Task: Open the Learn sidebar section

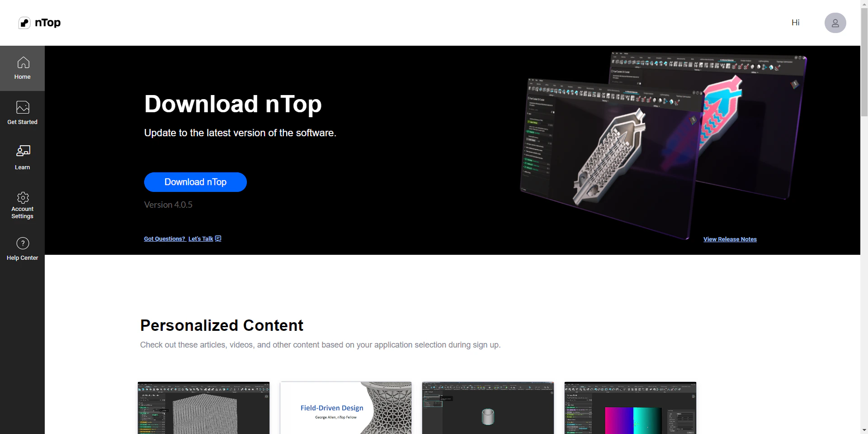Action: [x=22, y=157]
